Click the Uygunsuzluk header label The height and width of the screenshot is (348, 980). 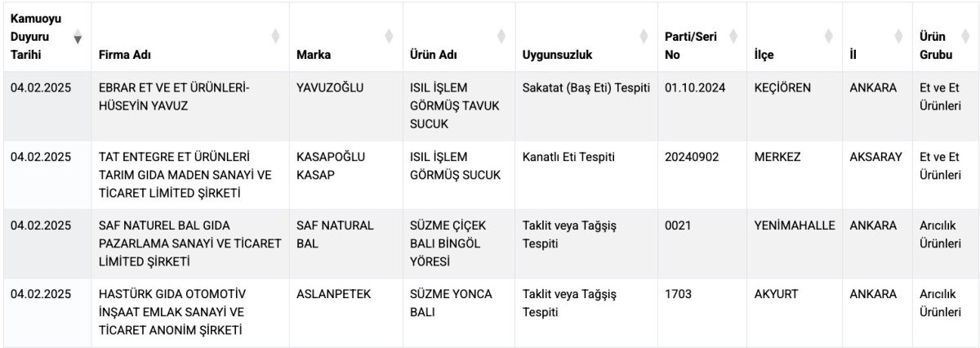[557, 56]
